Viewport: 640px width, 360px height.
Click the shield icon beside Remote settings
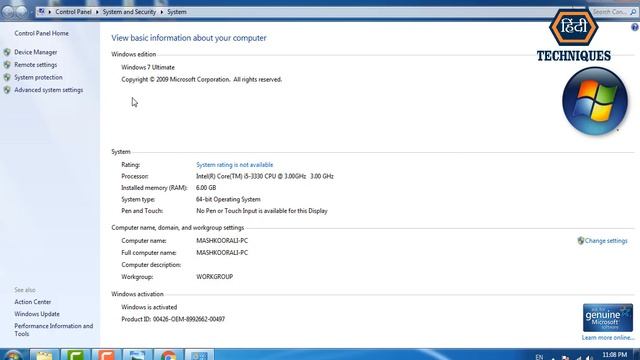[x=7, y=65]
